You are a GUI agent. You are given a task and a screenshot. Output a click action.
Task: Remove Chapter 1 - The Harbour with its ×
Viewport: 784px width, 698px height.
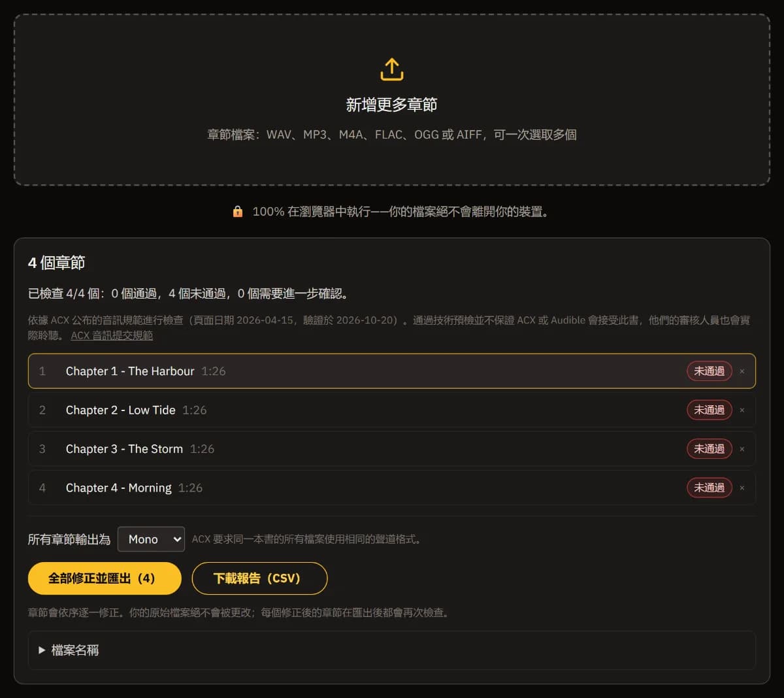(742, 371)
